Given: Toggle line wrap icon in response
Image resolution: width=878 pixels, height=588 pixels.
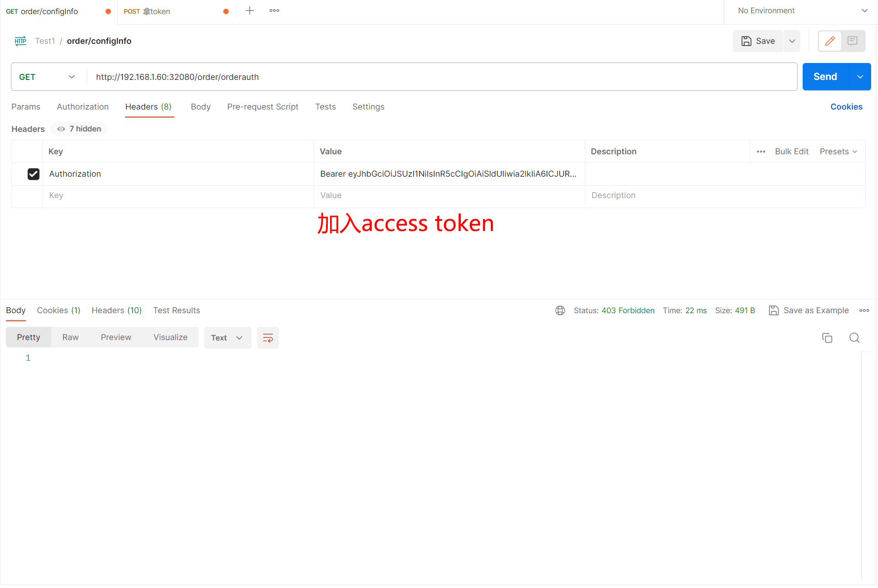Looking at the screenshot, I should [x=268, y=338].
